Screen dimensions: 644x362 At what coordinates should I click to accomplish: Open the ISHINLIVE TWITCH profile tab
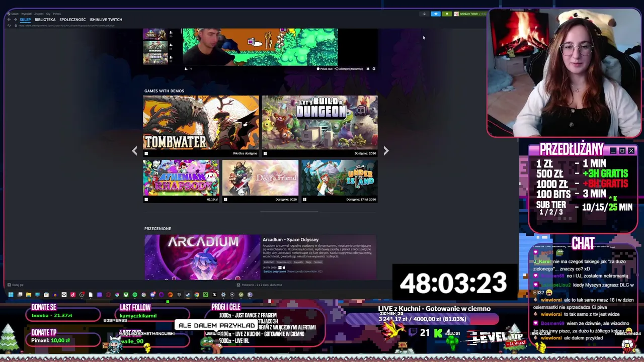tap(106, 20)
